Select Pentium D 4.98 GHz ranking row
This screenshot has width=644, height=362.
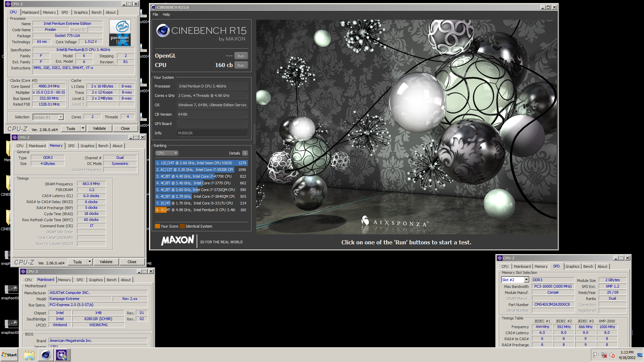click(x=201, y=210)
